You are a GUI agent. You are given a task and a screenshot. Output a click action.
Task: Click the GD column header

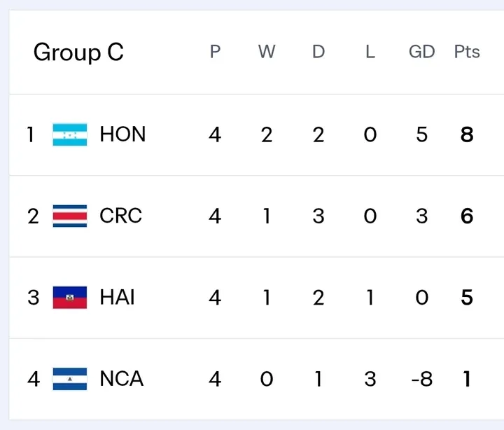pyautogui.click(x=421, y=52)
